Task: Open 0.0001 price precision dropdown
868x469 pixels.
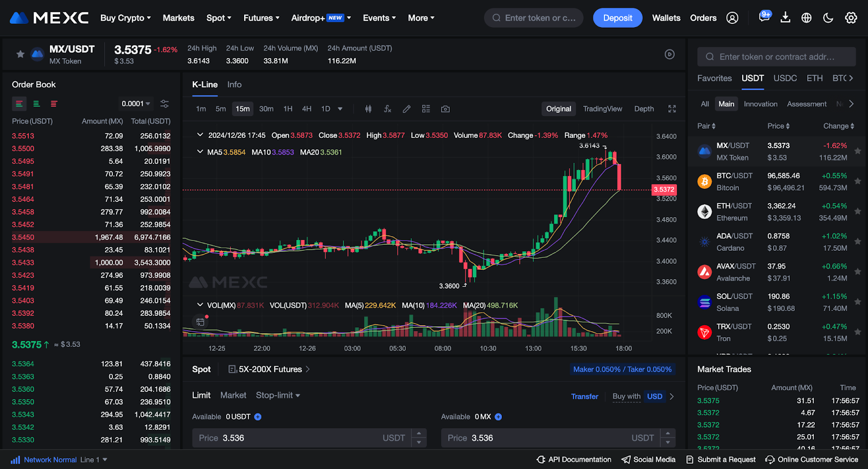Action: [136, 104]
